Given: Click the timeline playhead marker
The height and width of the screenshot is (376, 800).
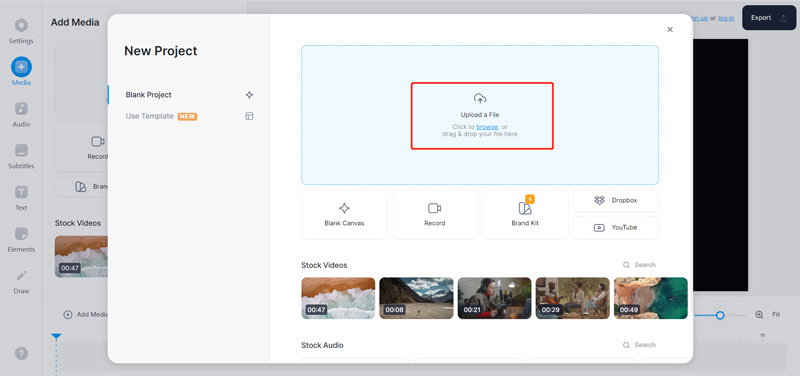Looking at the screenshot, I should pos(56,337).
